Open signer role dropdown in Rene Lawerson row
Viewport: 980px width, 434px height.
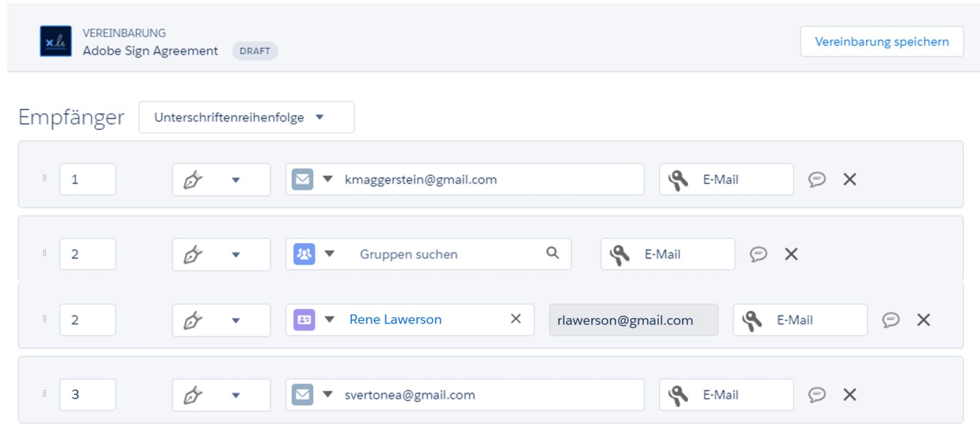[x=221, y=320]
